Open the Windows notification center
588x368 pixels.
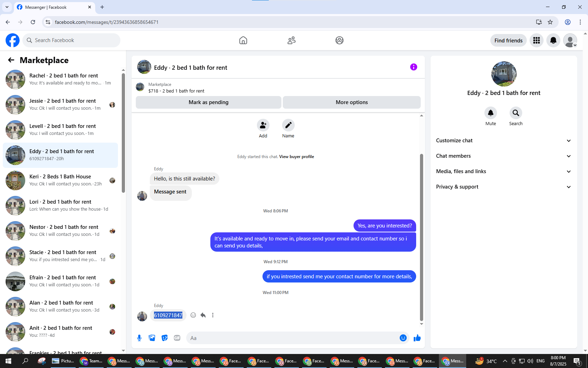tap(577, 361)
